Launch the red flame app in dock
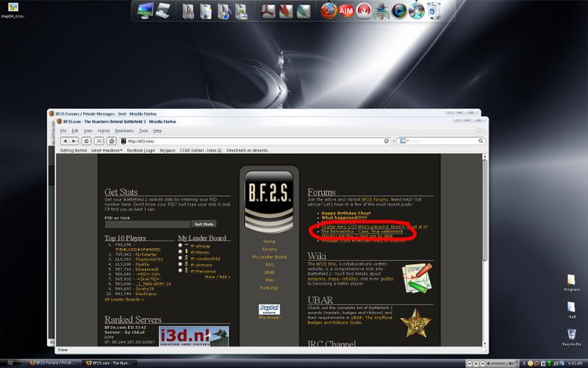This screenshot has height=368, width=588. (x=363, y=10)
